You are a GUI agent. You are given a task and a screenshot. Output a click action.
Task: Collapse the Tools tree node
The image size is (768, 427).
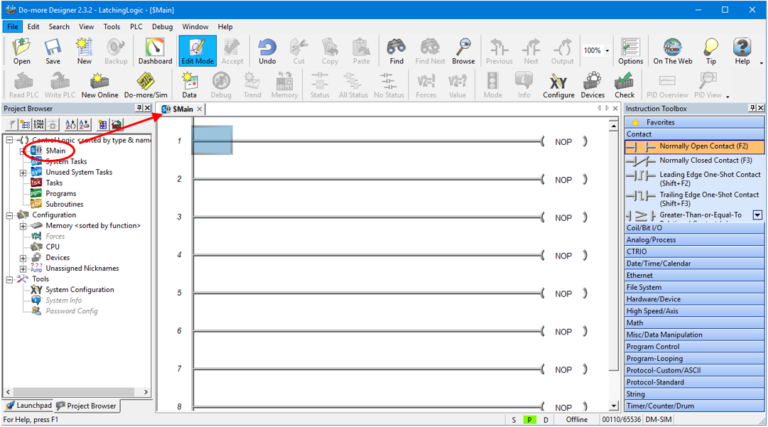9,279
